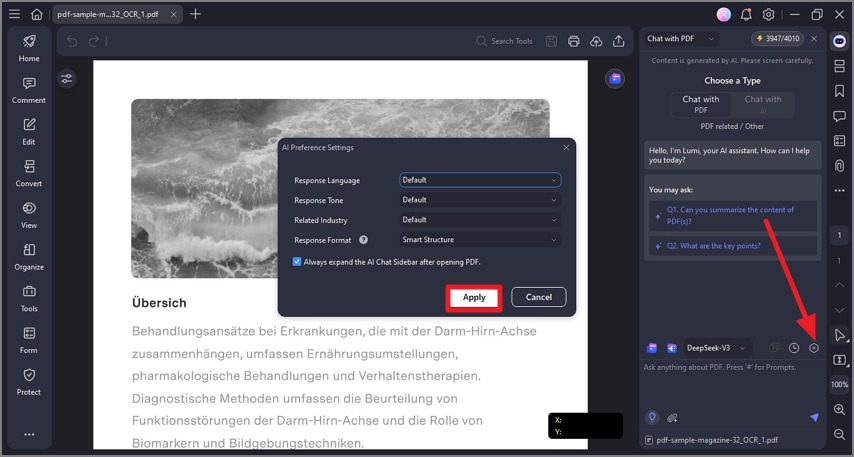Attach a file with the paperclip plus icon

point(673,418)
